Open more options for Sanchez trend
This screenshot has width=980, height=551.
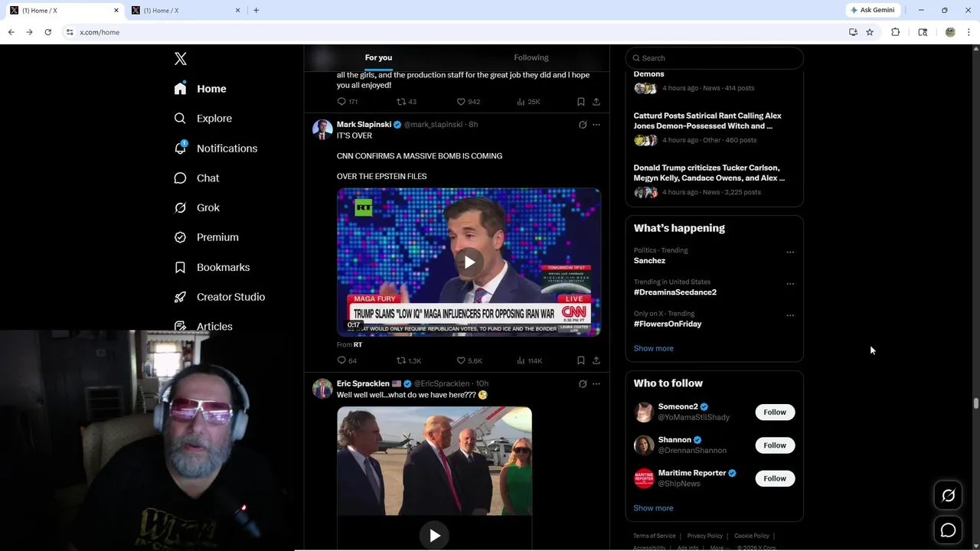pyautogui.click(x=790, y=253)
